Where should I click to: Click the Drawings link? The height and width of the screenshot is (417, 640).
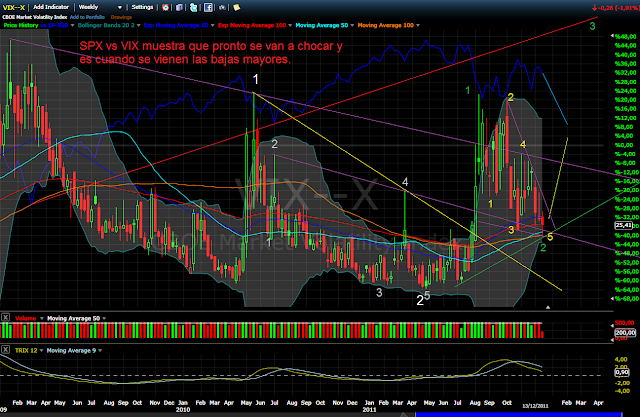121,17
